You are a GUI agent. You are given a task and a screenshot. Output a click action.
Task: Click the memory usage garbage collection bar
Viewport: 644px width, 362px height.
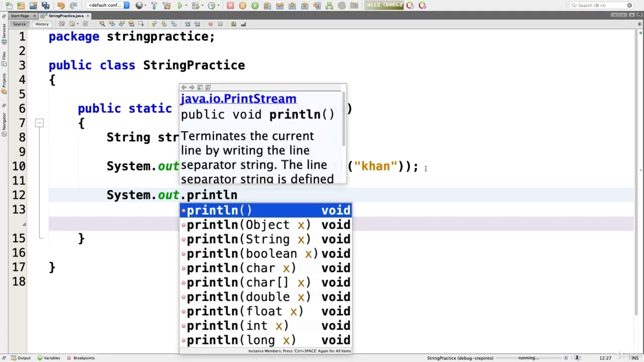coord(384,6)
